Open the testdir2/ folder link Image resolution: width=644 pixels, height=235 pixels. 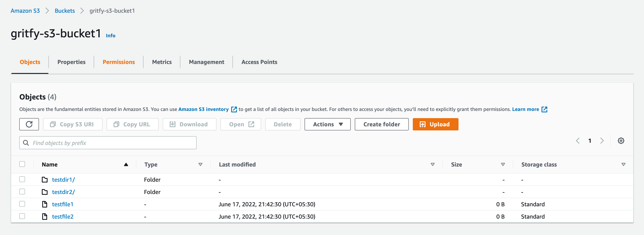(63, 192)
